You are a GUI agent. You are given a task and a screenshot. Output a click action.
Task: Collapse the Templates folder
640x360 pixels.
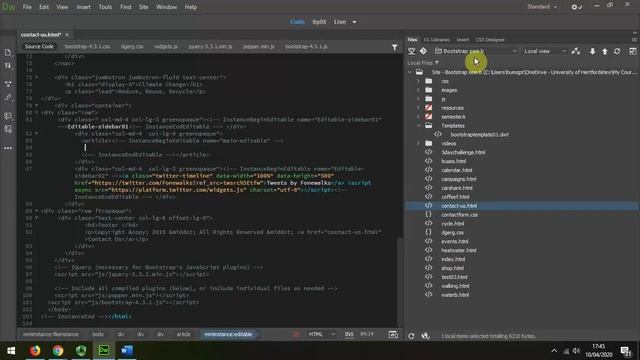(418, 126)
